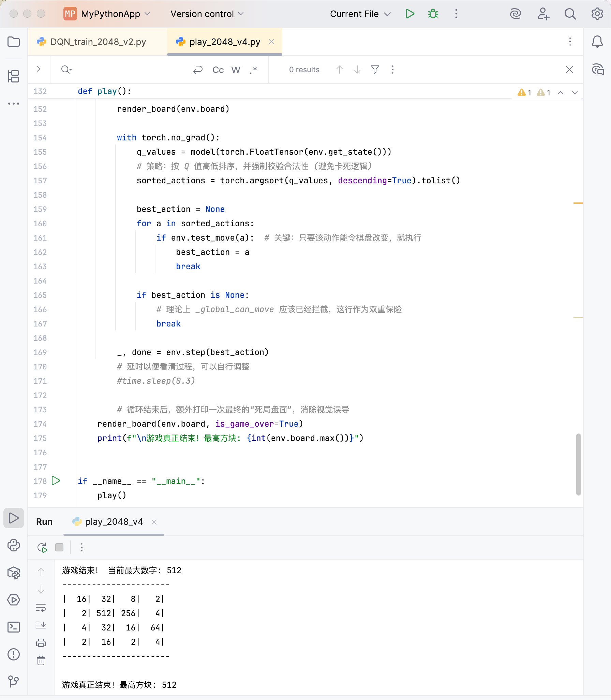This screenshot has width=611, height=700.
Task: Close play_2048_v4.py editor tab
Action: click(271, 42)
